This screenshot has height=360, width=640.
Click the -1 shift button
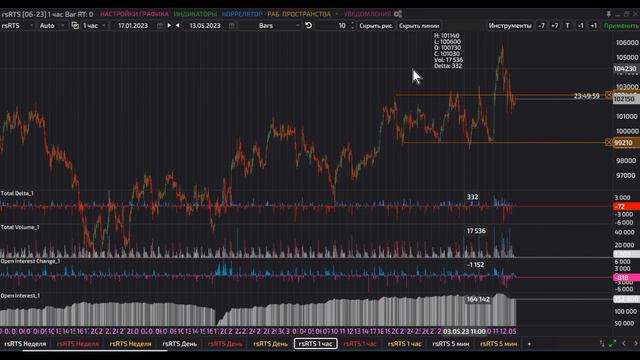pyautogui.click(x=580, y=25)
